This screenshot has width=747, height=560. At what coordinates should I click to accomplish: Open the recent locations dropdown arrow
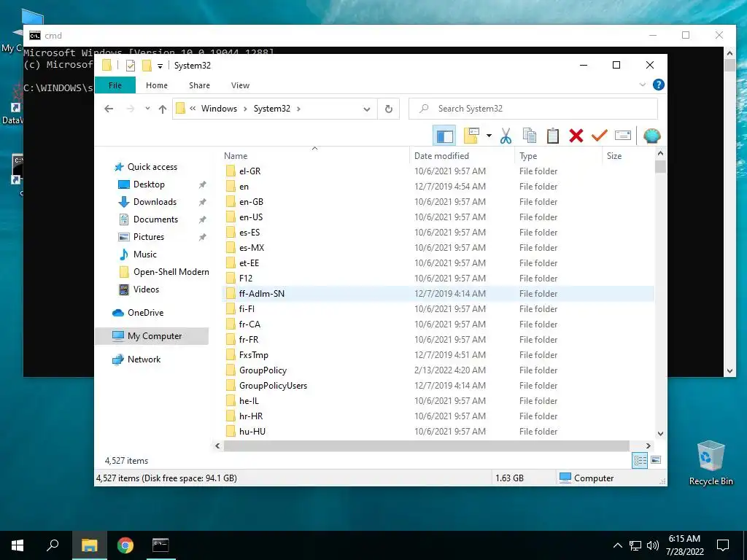(147, 109)
